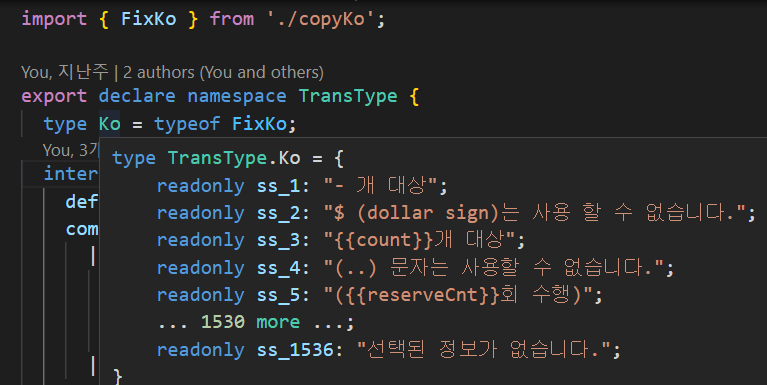Click the highlighted 'Ko' type name

click(x=110, y=124)
